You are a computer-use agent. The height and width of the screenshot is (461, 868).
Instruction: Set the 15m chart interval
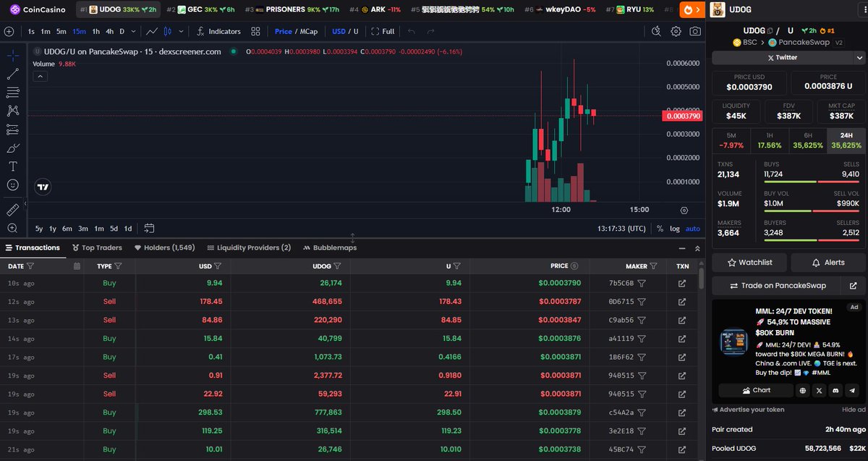79,31
